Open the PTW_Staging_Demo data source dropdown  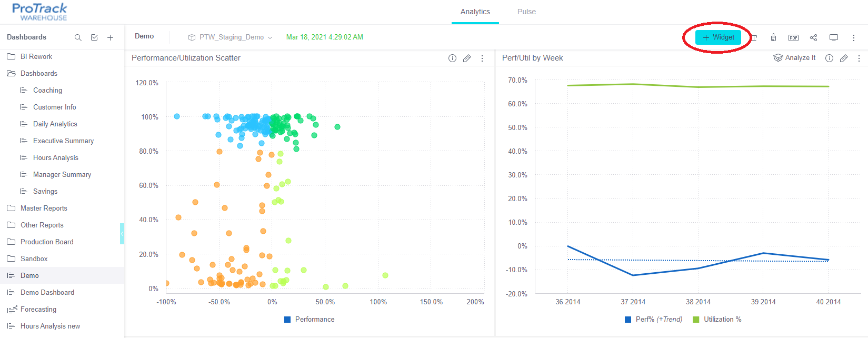(231, 37)
